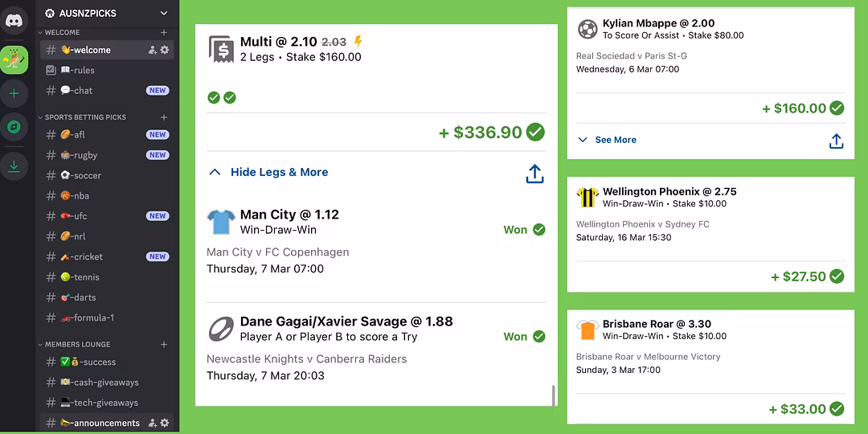Image resolution: width=868 pixels, height=434 pixels.
Task: Open AUSNZPICKS server dropdown menu
Action: click(164, 13)
